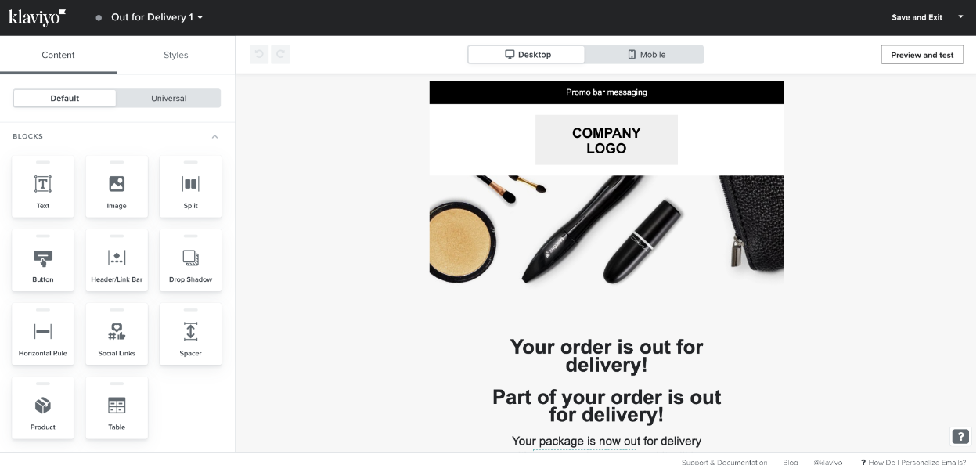This screenshot has width=980, height=465.
Task: Select the Horizontal Rule block
Action: (43, 334)
